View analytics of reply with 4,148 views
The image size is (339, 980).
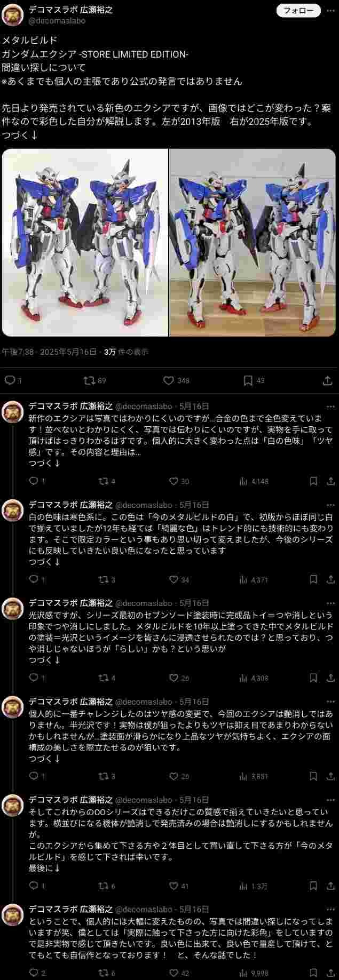[254, 481]
